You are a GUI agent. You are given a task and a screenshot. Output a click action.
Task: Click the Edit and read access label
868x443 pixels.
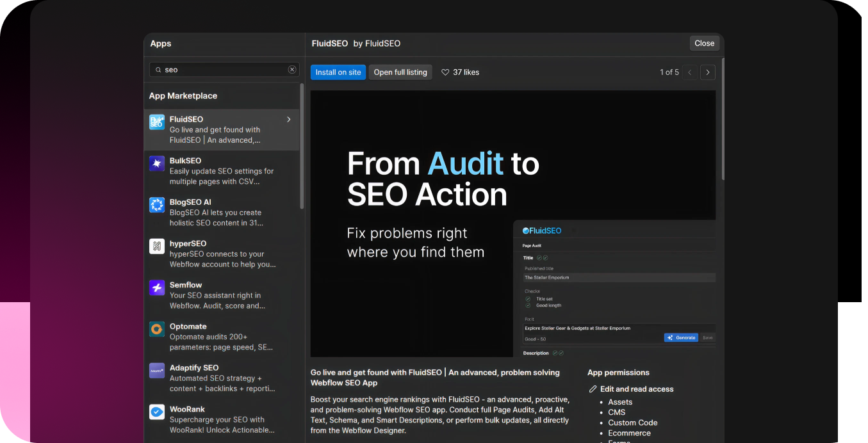coord(637,389)
